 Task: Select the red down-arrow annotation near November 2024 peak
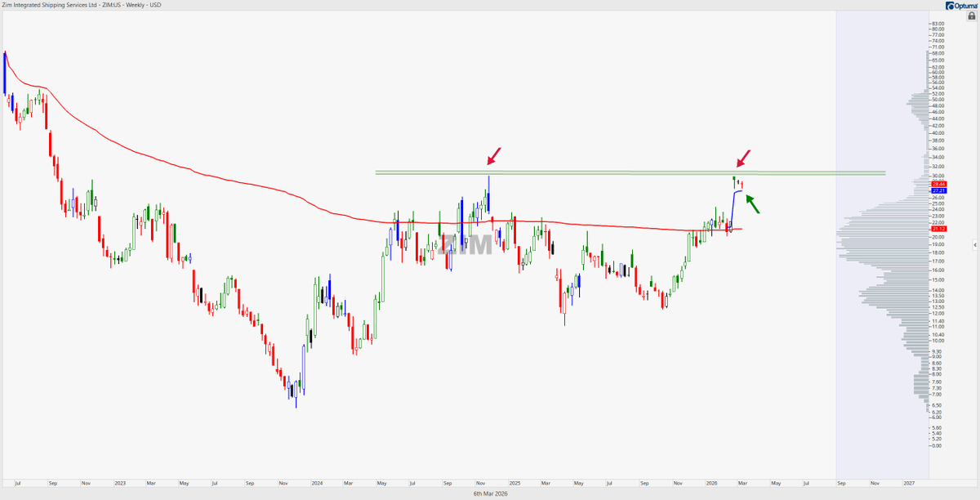click(493, 155)
